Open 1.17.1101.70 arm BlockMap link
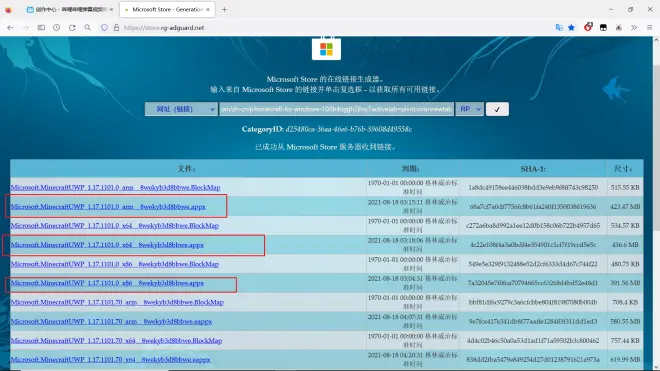 point(117,302)
